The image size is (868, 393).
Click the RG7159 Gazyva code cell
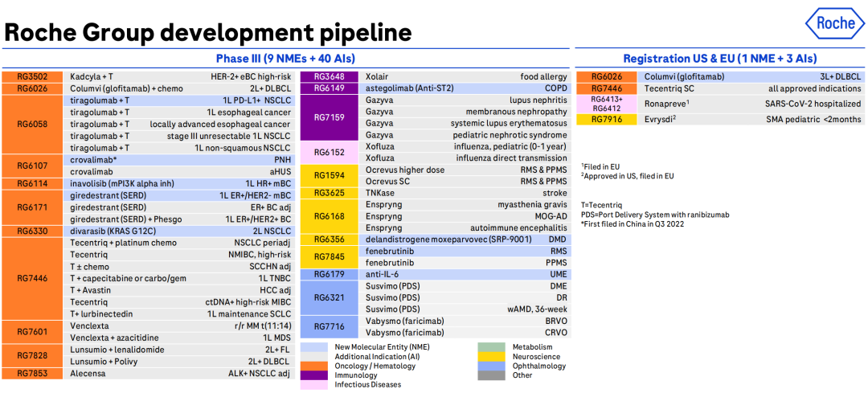[x=330, y=117]
